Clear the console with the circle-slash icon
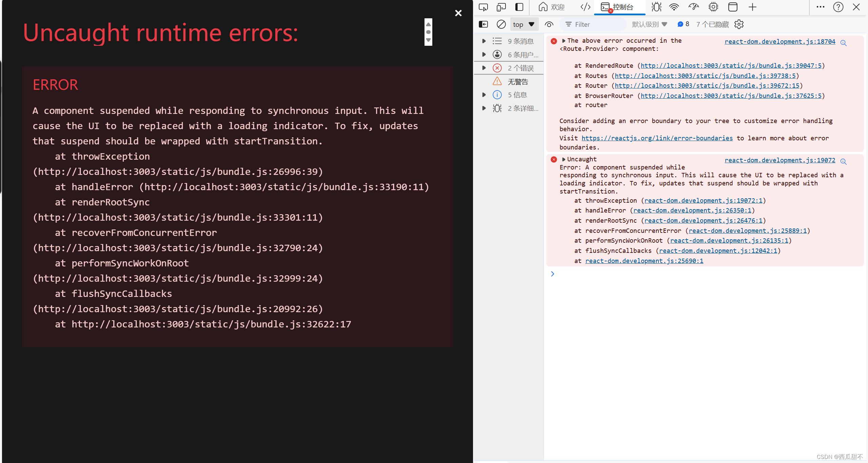 [501, 24]
